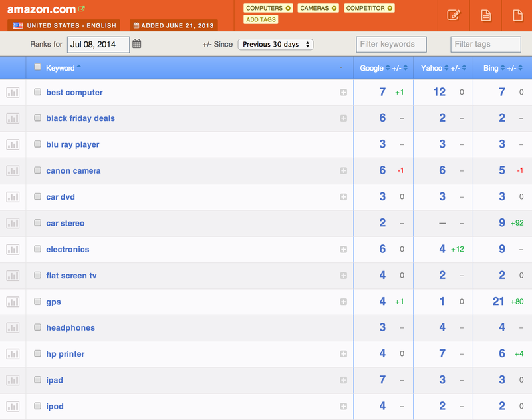Viewport: 532px width, 420px height.
Task: Open the lined document report icon
Action: pos(486,15)
